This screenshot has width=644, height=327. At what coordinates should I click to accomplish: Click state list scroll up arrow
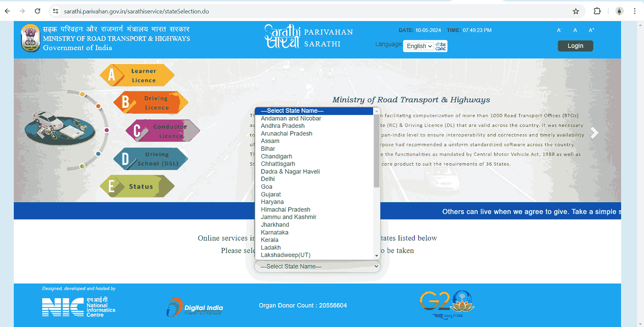click(x=377, y=111)
